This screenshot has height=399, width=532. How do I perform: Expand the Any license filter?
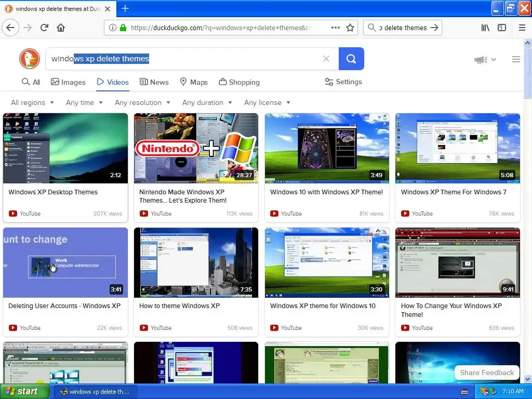pos(267,102)
